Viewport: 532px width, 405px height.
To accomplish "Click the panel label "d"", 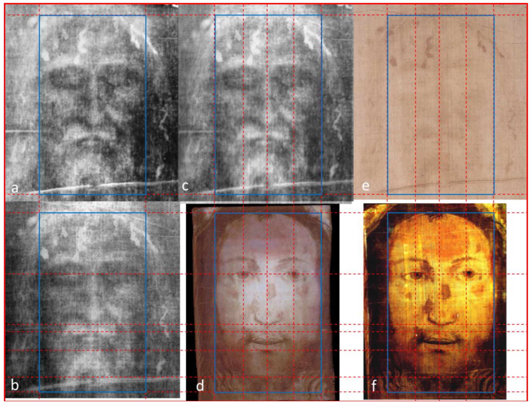I will pyautogui.click(x=200, y=386).
